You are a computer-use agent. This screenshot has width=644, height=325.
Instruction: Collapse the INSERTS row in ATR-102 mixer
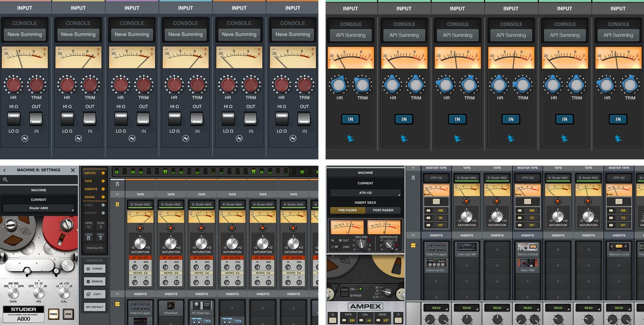tap(413, 235)
